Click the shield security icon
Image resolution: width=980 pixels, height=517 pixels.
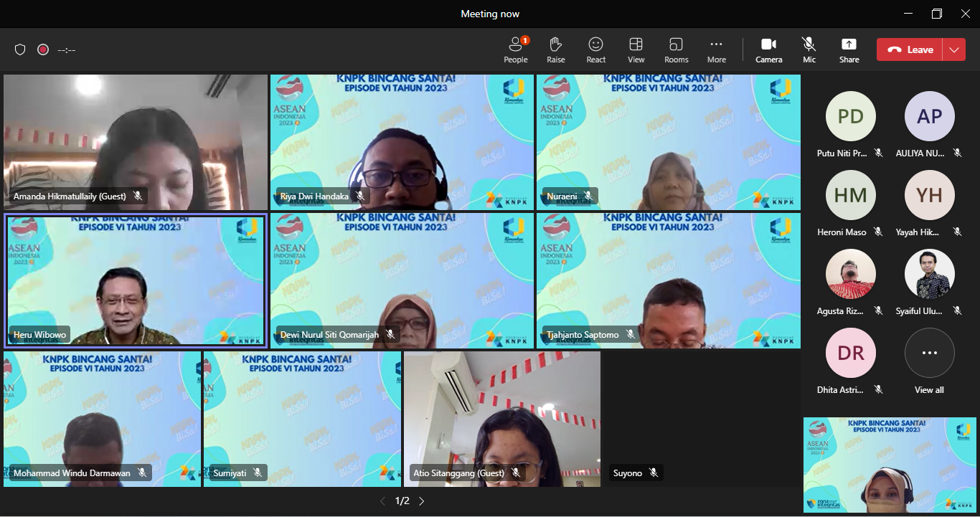pyautogui.click(x=20, y=49)
